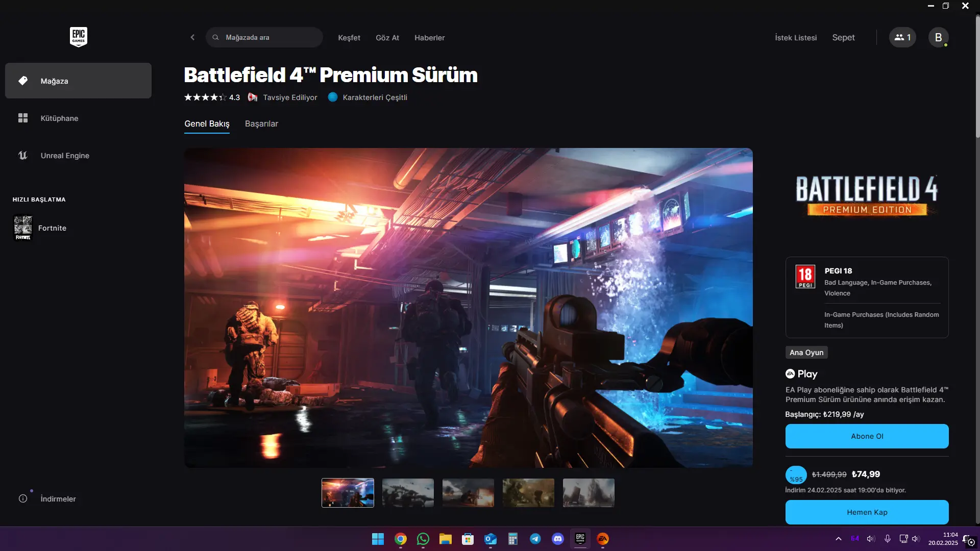Open Telegram from taskbar
Screen dimensions: 980x551
point(535,539)
